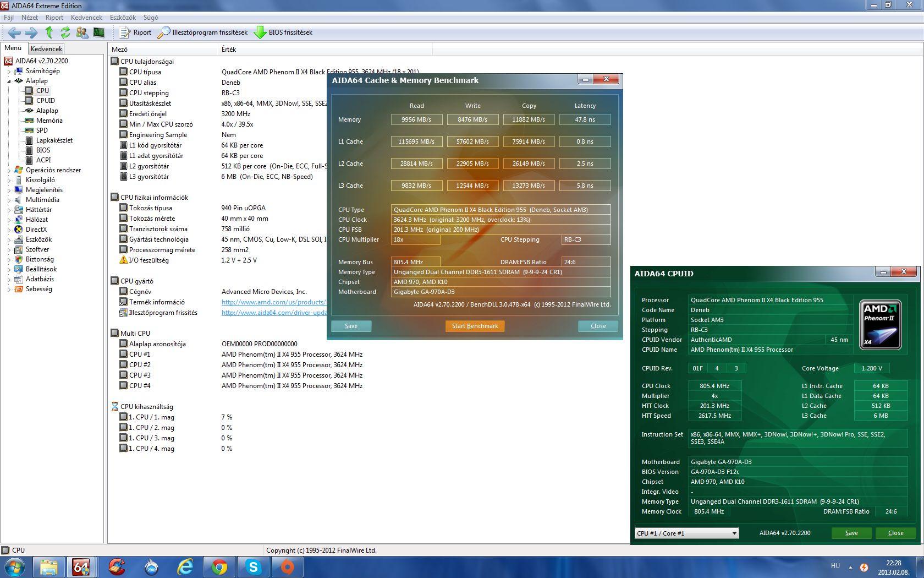Viewport: 924px width, 578px height.
Task: Open Windows Explorer from taskbar
Action: coord(48,567)
